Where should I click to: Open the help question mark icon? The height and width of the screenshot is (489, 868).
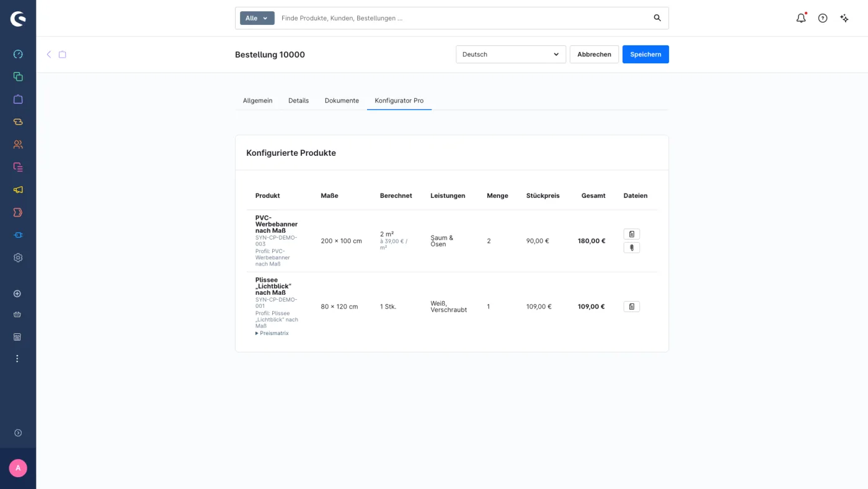click(x=823, y=18)
